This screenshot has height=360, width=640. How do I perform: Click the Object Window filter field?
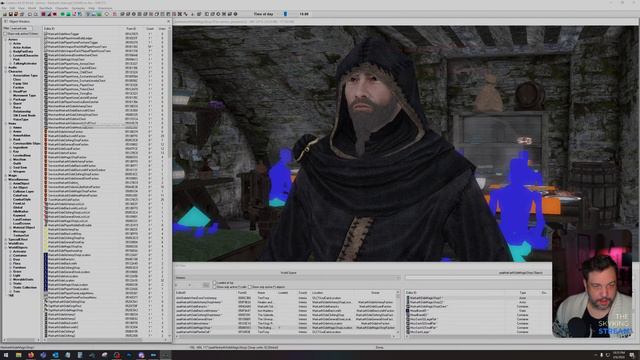[21, 28]
